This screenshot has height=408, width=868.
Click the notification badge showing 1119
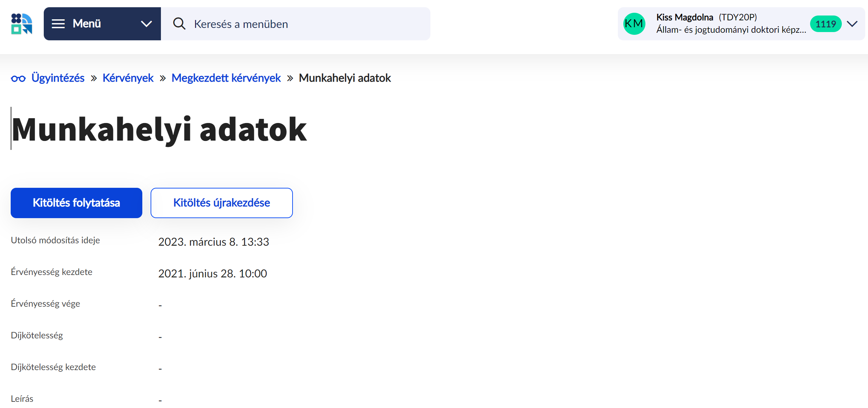tap(825, 23)
